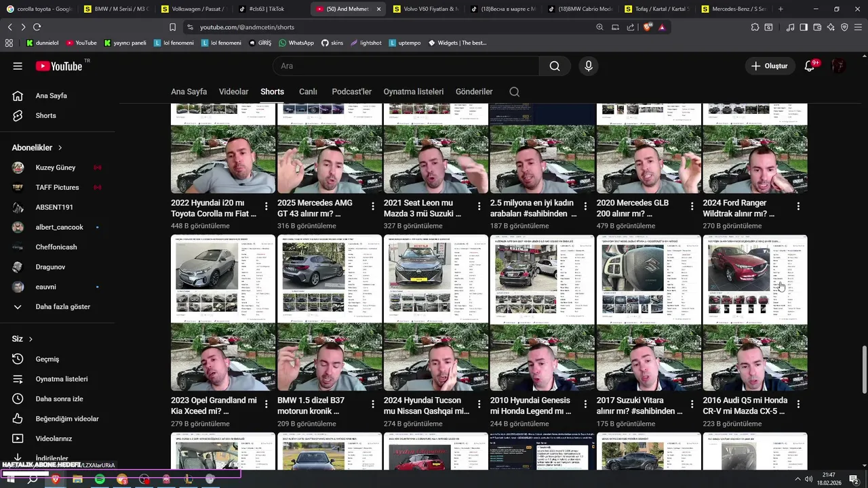Open Shorts in the sidebar

(x=57, y=115)
